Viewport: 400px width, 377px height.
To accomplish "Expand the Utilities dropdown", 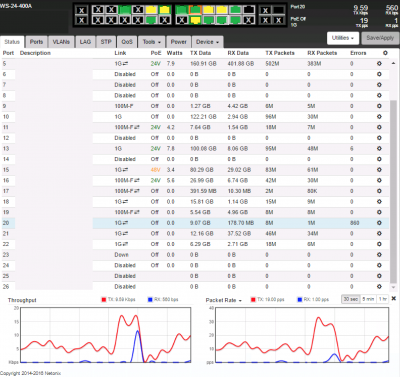I will (343, 38).
